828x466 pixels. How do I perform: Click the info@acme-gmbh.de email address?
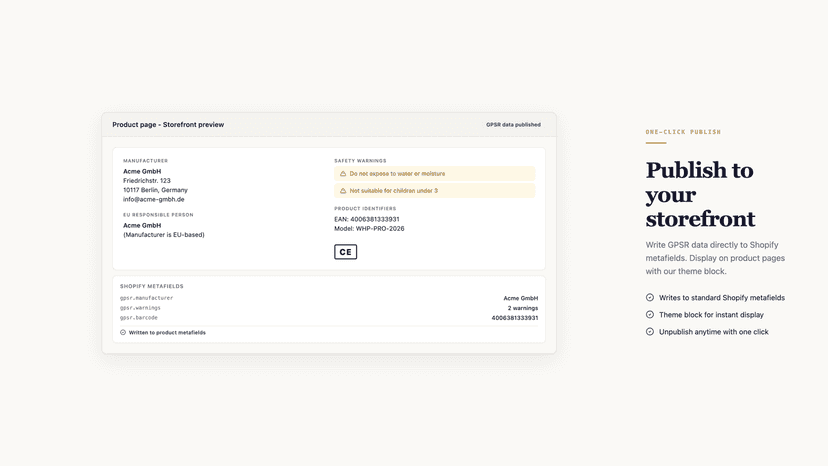click(154, 199)
